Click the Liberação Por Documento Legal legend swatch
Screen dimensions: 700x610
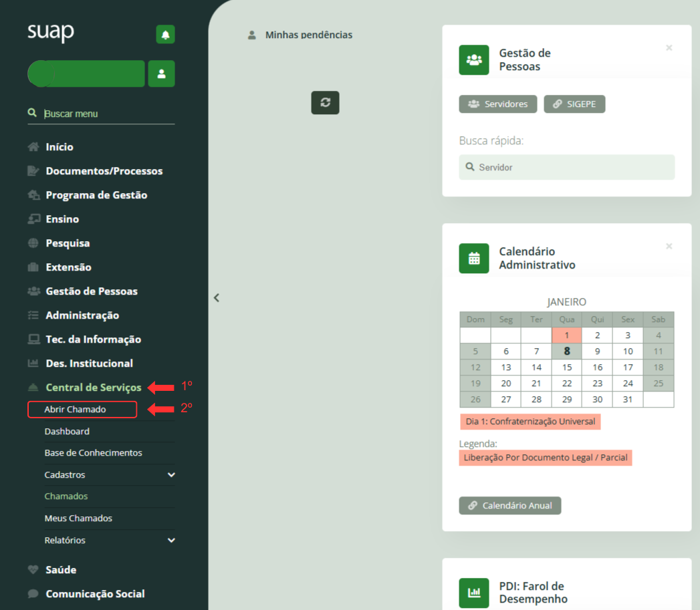coord(546,457)
